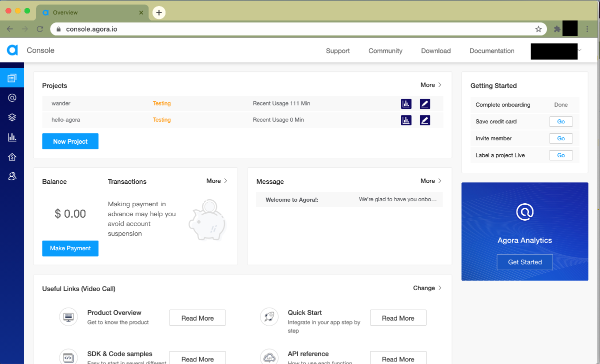Open the Documentation menu
The height and width of the screenshot is (364, 600).
(492, 51)
